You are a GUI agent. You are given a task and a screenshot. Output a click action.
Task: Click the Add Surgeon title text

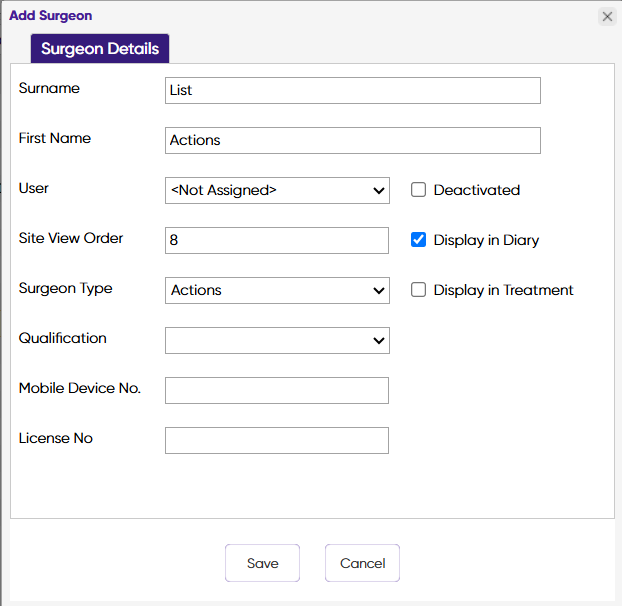(x=51, y=16)
